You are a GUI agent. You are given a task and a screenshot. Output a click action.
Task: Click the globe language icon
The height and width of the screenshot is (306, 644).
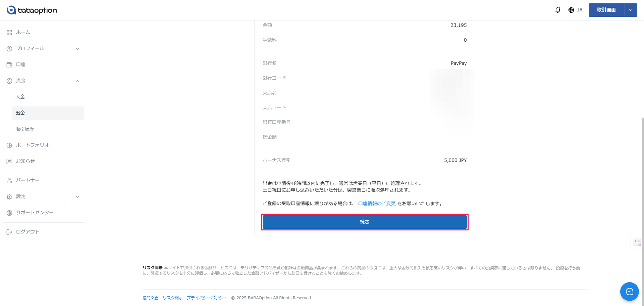point(571,10)
